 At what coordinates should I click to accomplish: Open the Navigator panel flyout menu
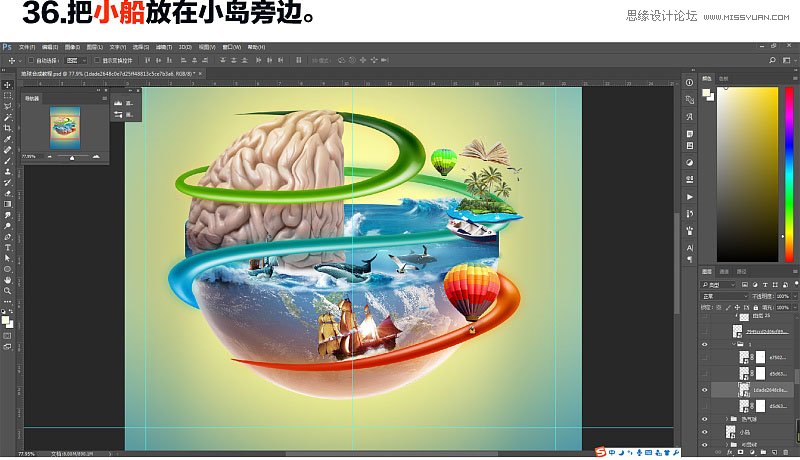(x=104, y=98)
